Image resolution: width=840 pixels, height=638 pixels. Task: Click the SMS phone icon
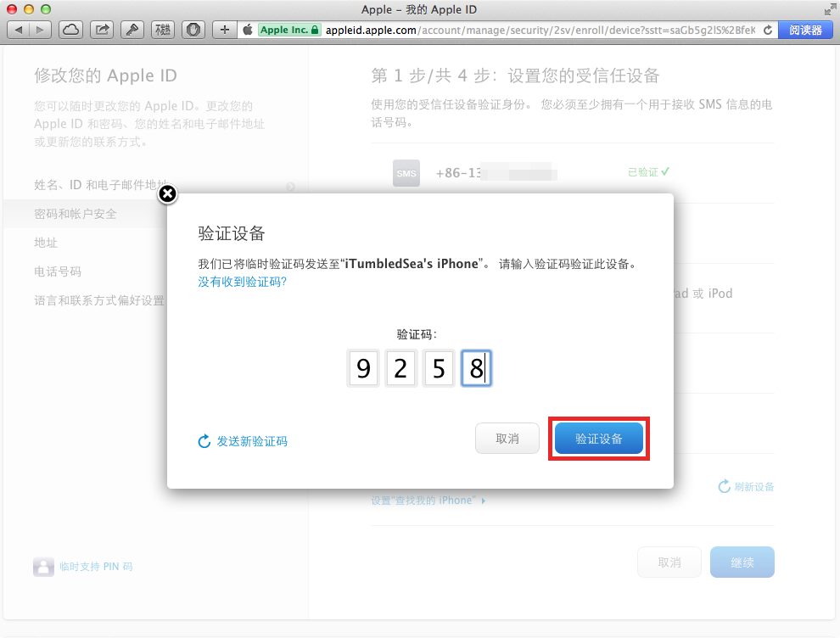tap(406, 173)
